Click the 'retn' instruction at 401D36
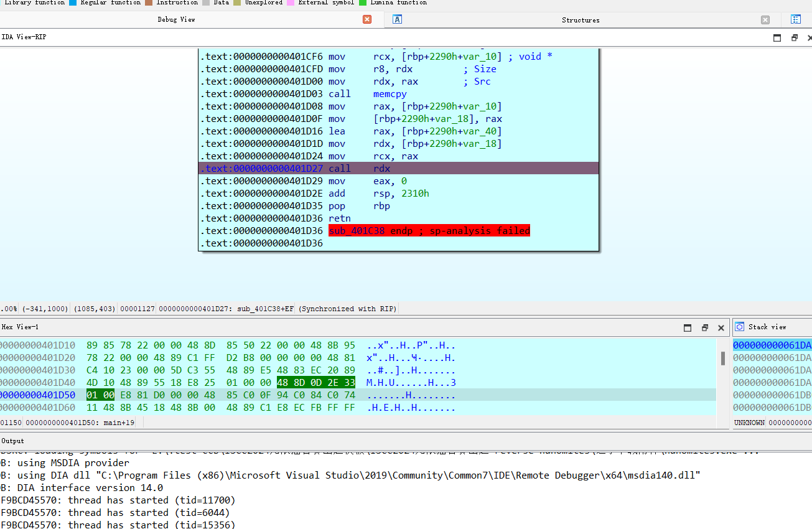This screenshot has height=529, width=812. tap(340, 218)
